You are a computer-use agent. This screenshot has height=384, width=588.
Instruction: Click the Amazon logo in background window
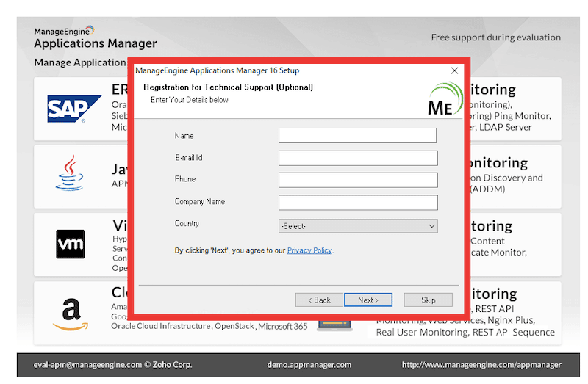71,314
